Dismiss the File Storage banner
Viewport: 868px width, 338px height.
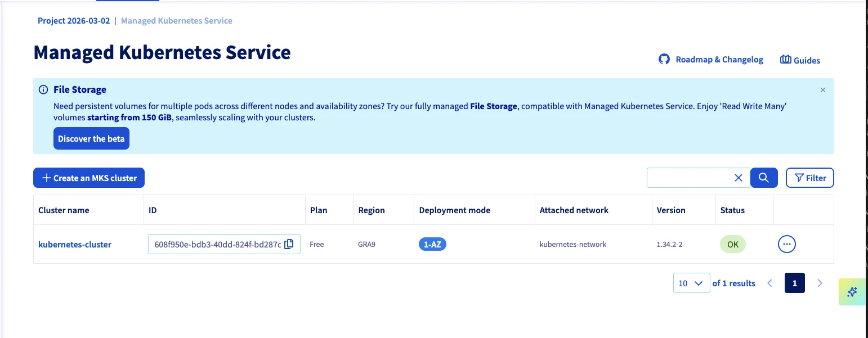coord(823,90)
